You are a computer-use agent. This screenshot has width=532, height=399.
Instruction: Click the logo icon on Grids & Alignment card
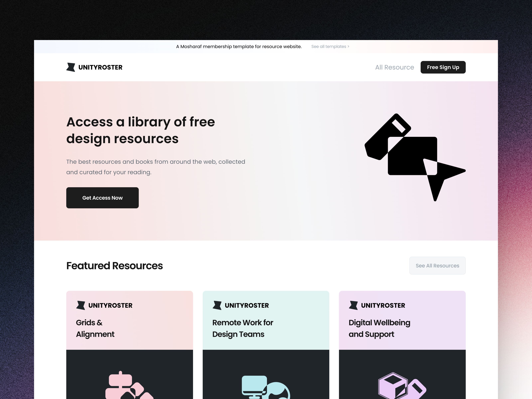coord(81,305)
